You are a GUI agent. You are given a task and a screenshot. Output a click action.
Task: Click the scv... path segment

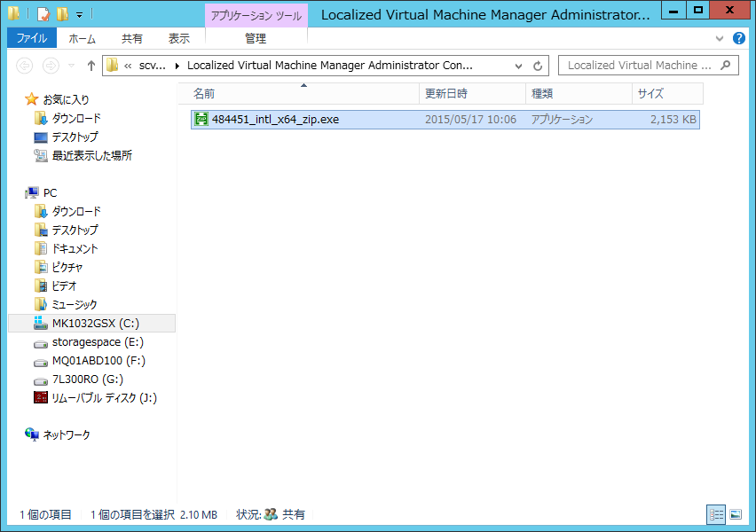(152, 65)
